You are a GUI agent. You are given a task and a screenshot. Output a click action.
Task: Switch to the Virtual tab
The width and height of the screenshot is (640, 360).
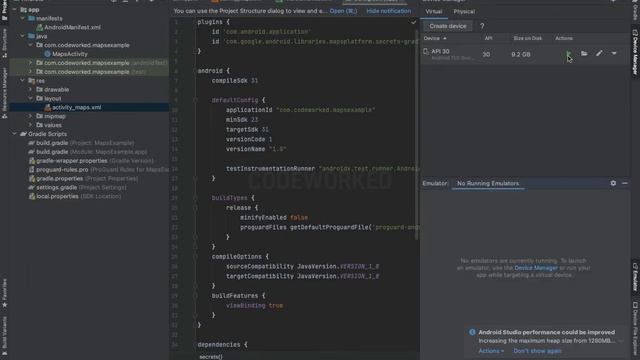click(x=433, y=11)
